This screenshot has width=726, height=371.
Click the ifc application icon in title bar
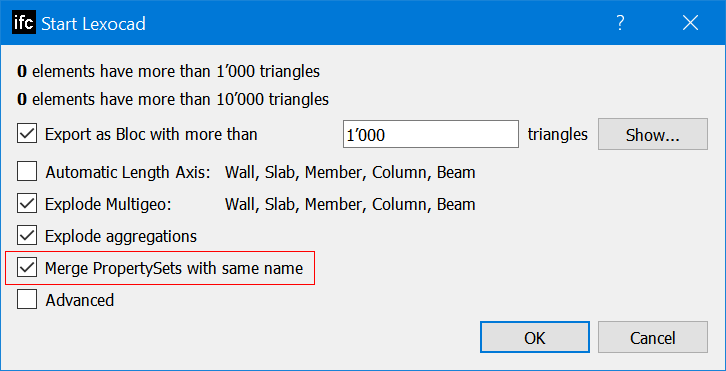click(23, 23)
